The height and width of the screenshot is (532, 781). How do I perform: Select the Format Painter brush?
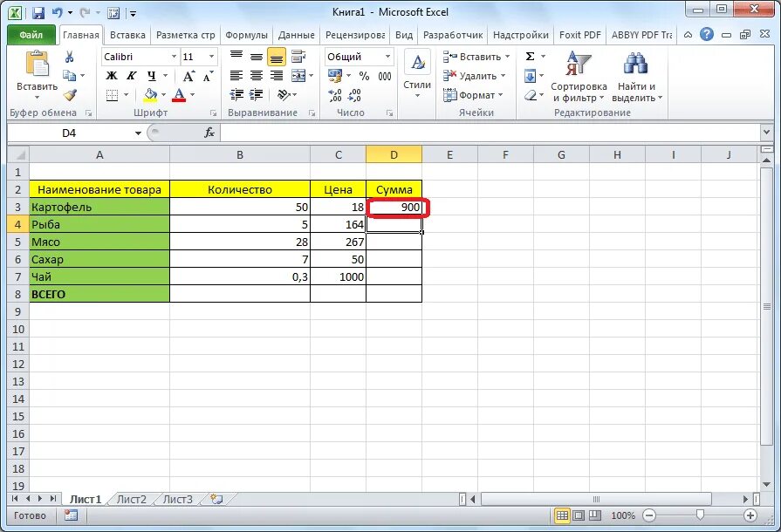(x=70, y=94)
